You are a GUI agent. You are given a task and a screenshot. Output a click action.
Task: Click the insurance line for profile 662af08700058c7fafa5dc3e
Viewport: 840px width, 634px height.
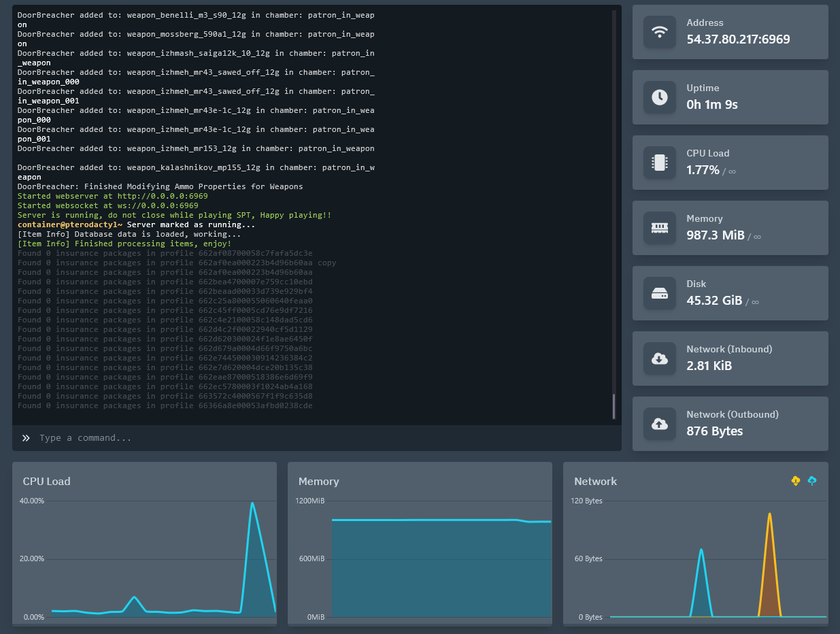(165, 253)
